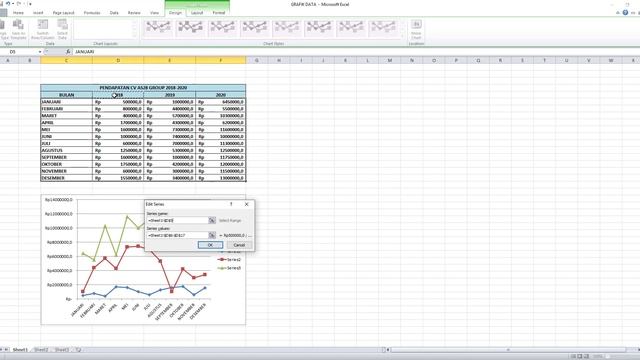
Task: Click range selector icon beside Series values field
Action: tap(212, 236)
